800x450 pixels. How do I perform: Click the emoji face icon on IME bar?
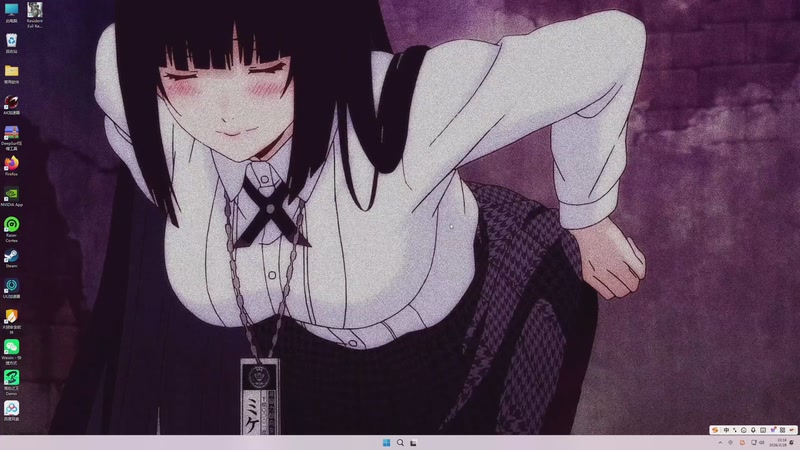coord(743,430)
